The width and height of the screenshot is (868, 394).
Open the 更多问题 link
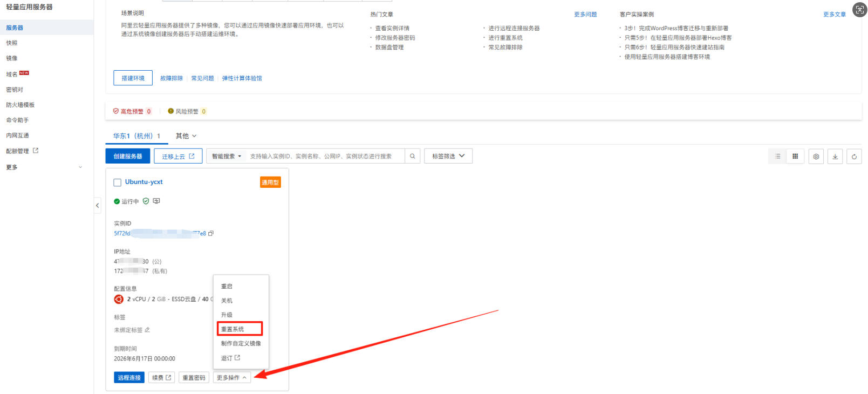coord(585,15)
